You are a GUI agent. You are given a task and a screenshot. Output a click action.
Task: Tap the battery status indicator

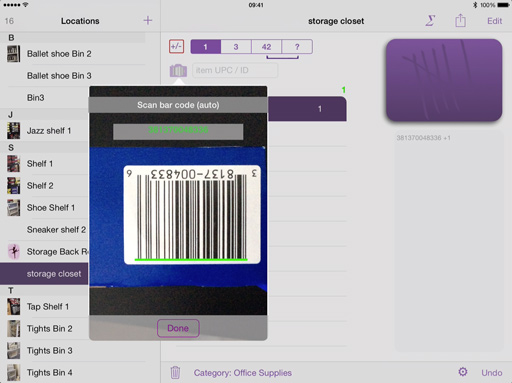click(x=503, y=5)
